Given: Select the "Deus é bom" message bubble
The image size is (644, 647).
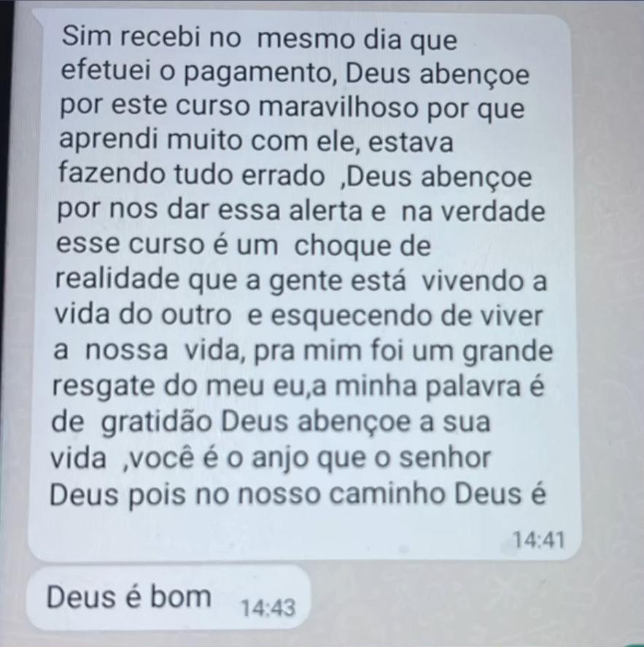Looking at the screenshot, I should tap(168, 599).
